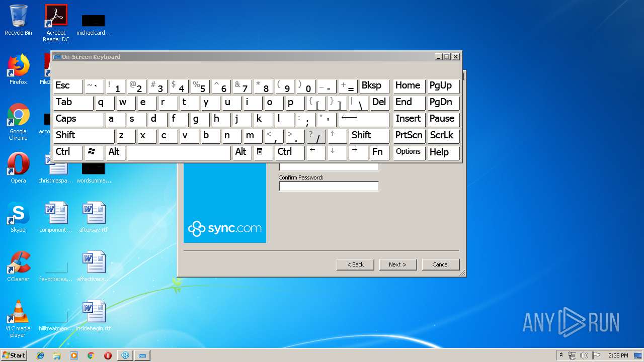
Task: Open Windows Explorer from taskbar
Action: point(57,355)
